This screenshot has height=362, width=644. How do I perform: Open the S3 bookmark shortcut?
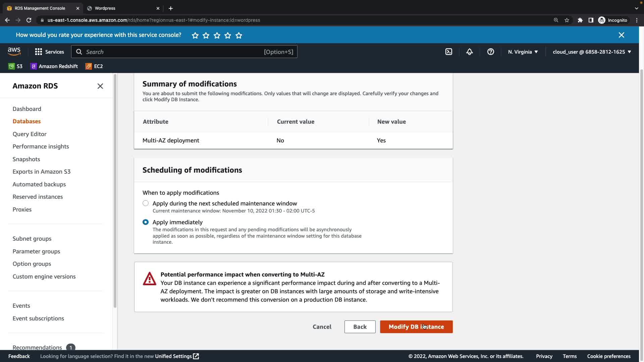coord(15,66)
